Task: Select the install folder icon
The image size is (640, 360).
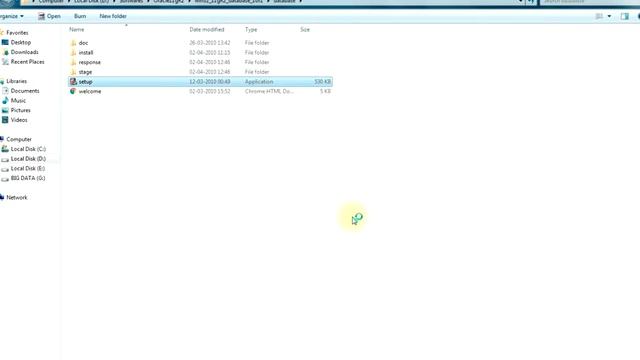Action: tap(73, 53)
